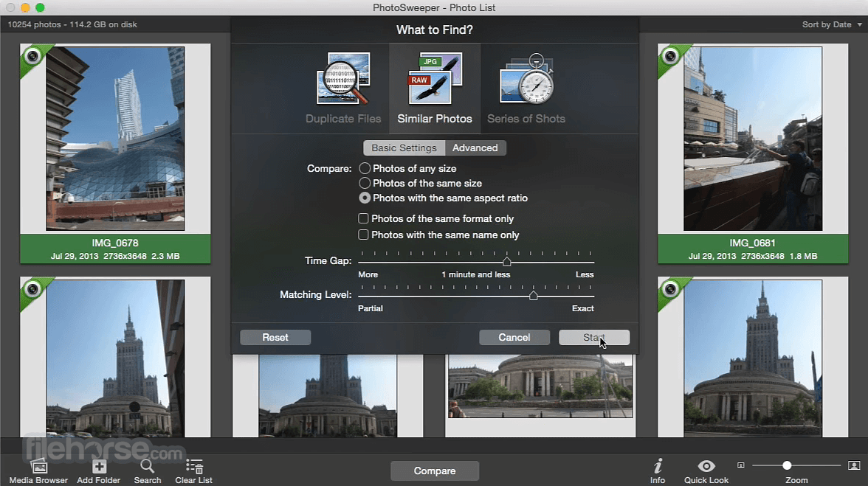This screenshot has width=868, height=486.
Task: Select the lower-left Palace tower photo
Action: coord(115,358)
